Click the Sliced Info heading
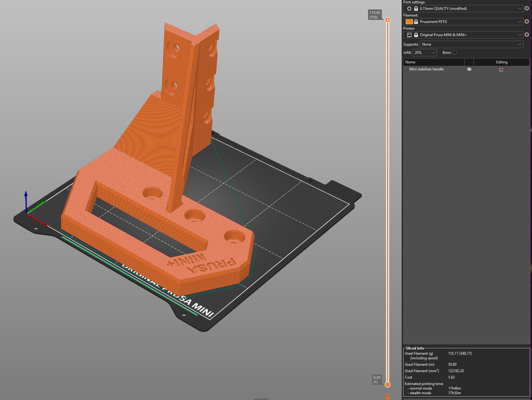Screen dimensions: 532x400 tap(415, 348)
